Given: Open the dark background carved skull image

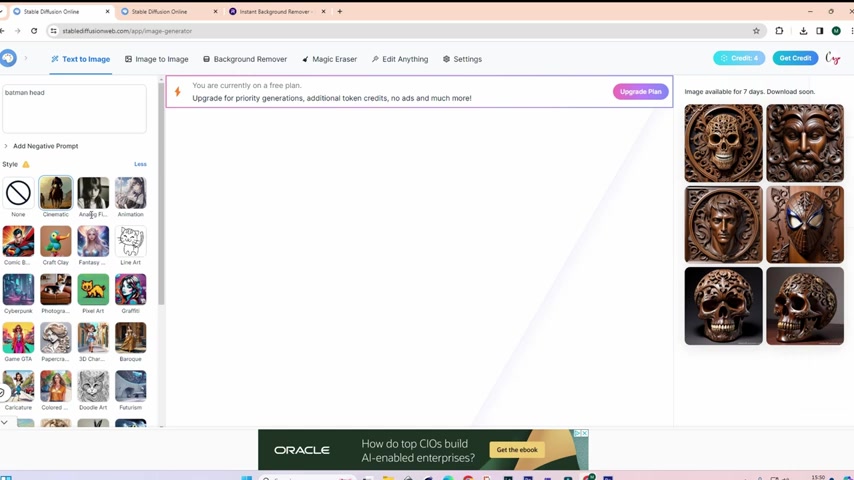Looking at the screenshot, I should (x=723, y=306).
